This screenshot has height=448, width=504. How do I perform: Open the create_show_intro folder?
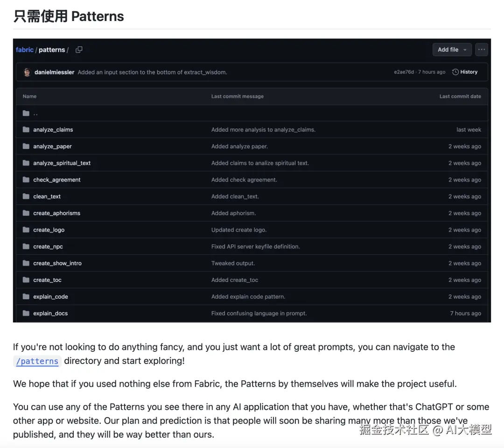pos(57,264)
